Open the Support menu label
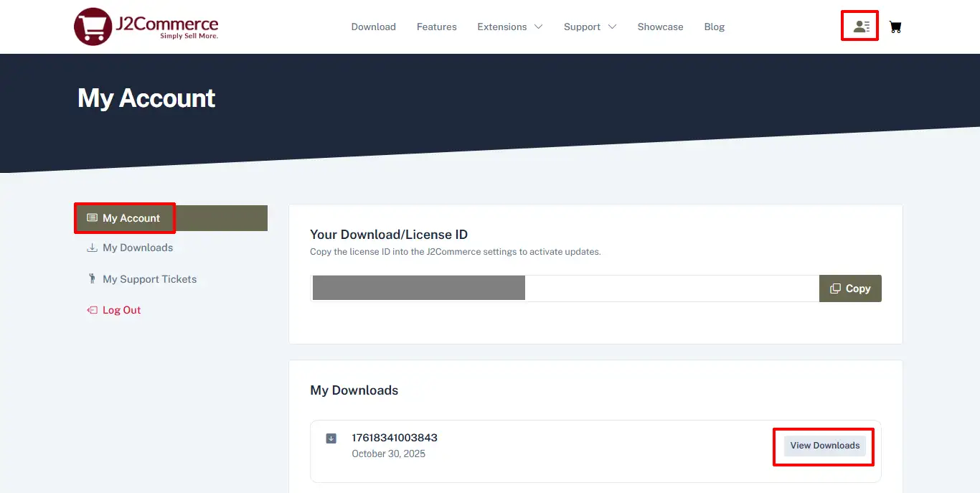 tap(582, 27)
